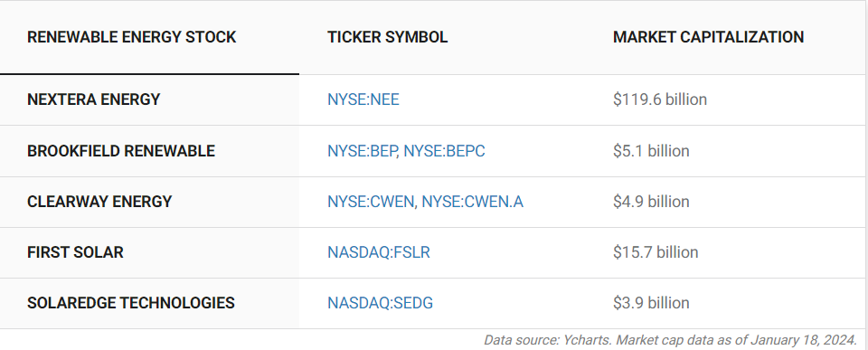Select the First Solar row name
Viewport: 868px width, 350px height.
pyautogui.click(x=75, y=252)
